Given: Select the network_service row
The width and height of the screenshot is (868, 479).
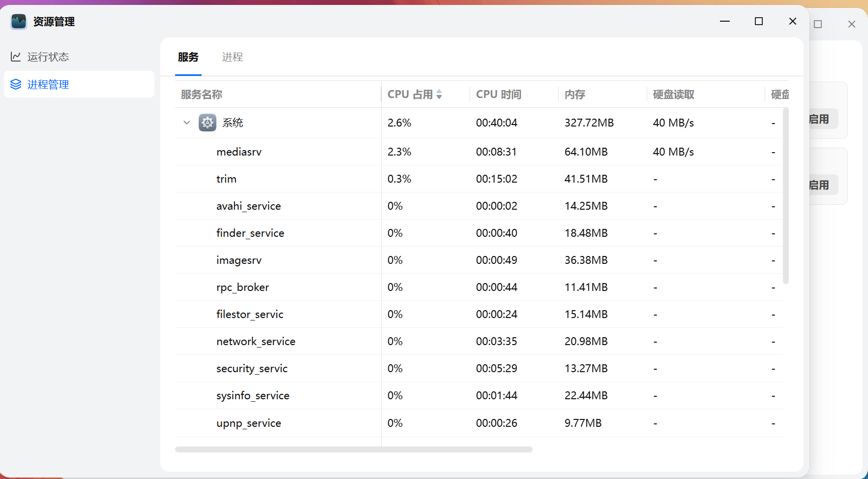Looking at the screenshot, I should tap(479, 341).
